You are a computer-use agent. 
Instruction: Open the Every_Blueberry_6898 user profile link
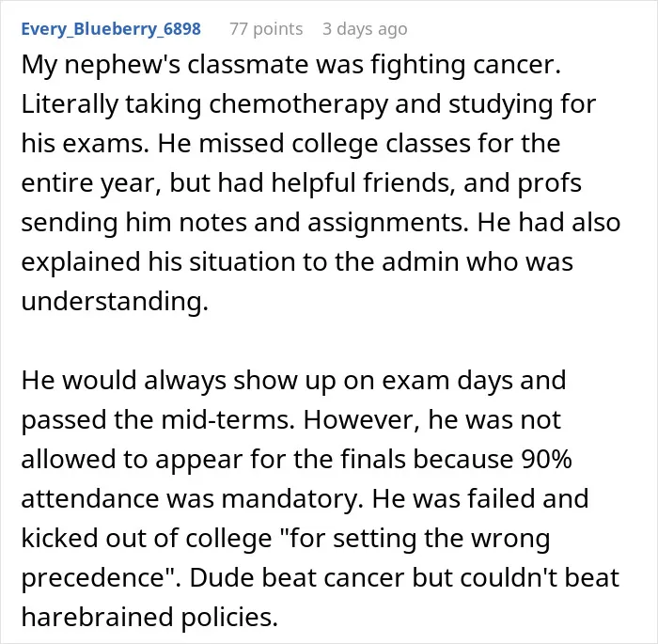point(111,29)
